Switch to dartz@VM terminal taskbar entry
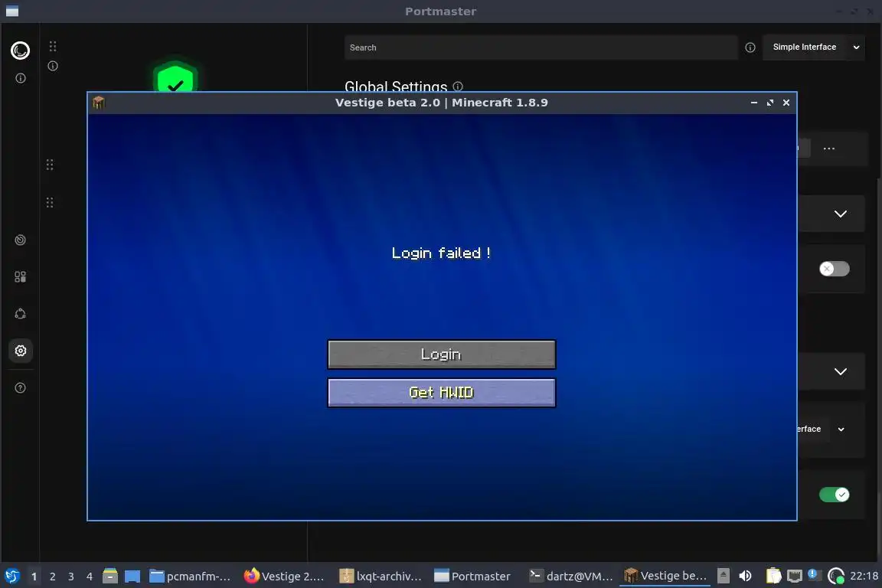 [x=571, y=577]
